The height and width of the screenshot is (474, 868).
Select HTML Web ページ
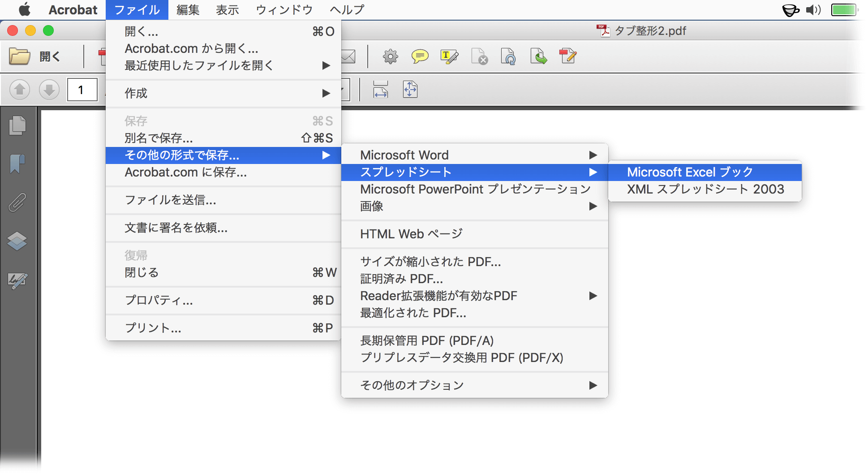click(x=475, y=234)
